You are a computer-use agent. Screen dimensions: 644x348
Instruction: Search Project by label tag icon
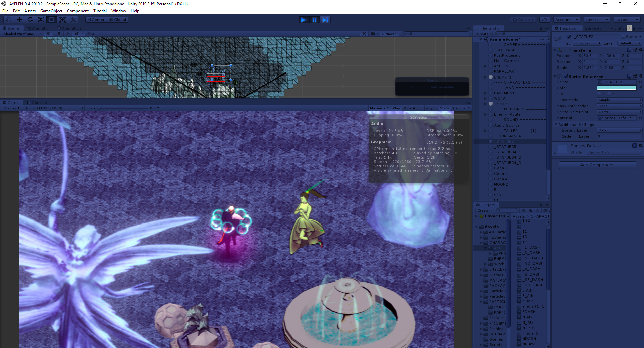pyautogui.click(x=530, y=210)
